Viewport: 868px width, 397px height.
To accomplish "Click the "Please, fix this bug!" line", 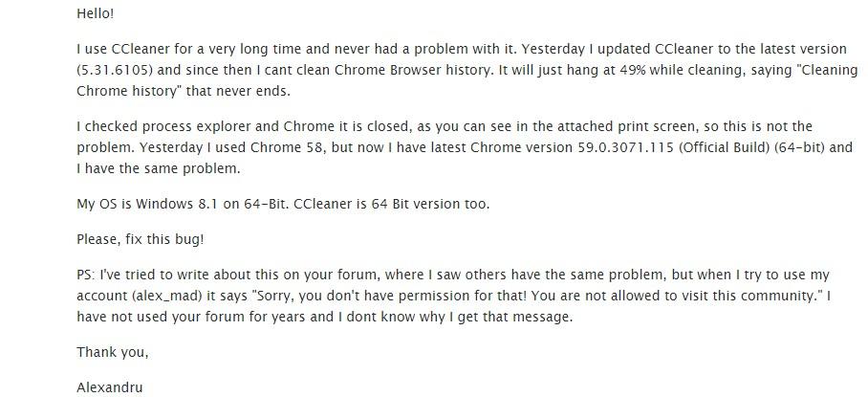I will [x=141, y=240].
